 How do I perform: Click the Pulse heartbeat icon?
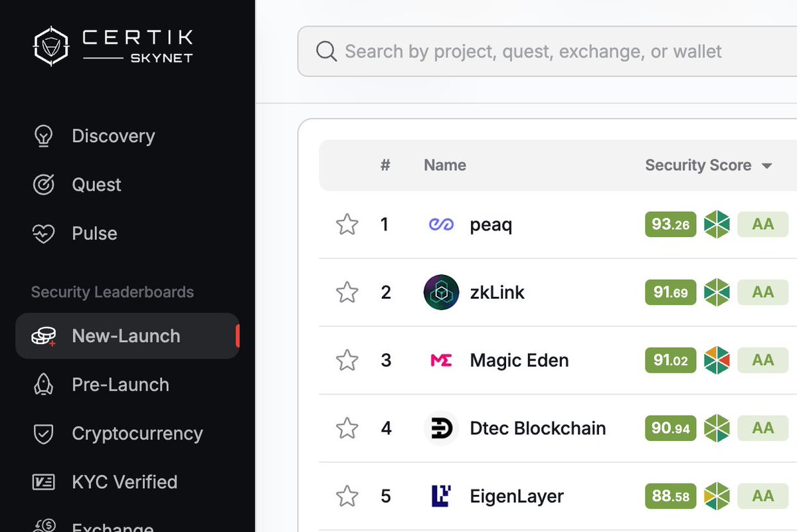(x=43, y=234)
